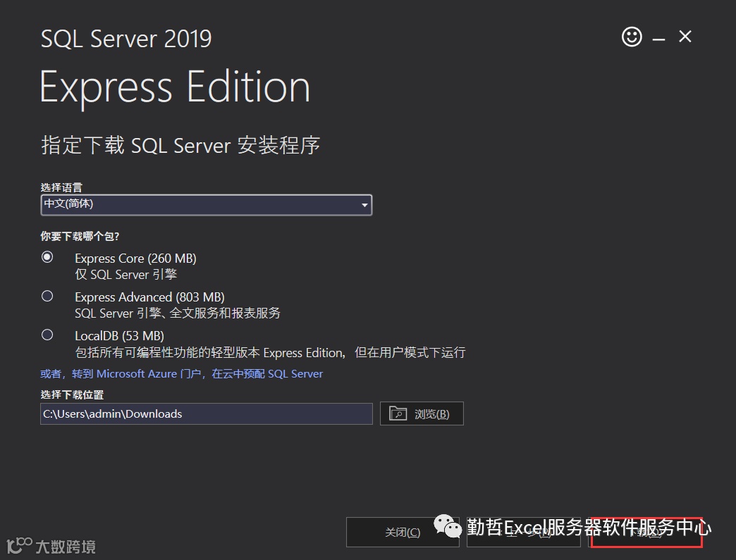Click the 你要下载哪个包? heading
The image size is (736, 560).
pos(80,236)
